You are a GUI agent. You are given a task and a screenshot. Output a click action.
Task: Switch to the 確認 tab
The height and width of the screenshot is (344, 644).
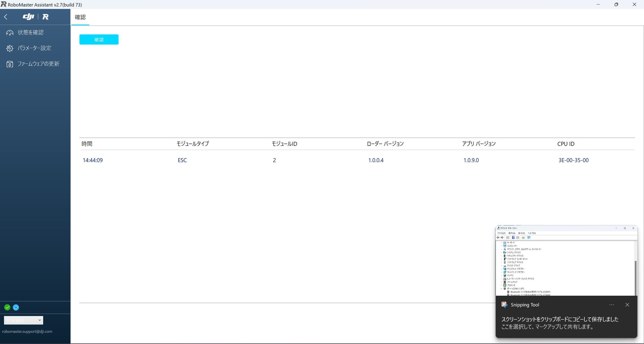80,17
